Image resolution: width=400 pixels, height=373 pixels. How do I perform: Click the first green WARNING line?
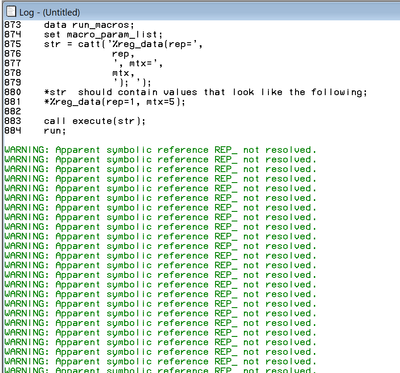(x=160, y=150)
